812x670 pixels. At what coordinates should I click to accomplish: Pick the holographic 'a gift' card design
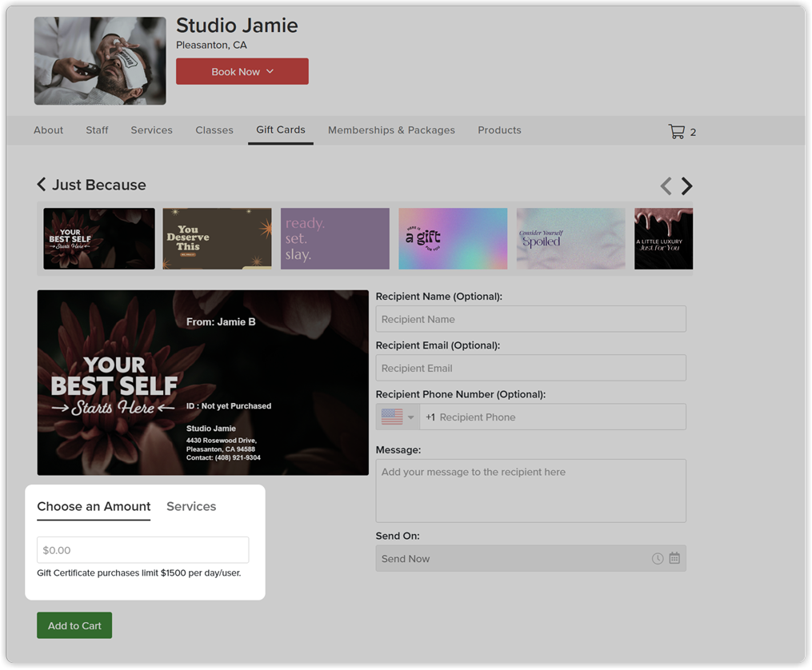coord(453,238)
